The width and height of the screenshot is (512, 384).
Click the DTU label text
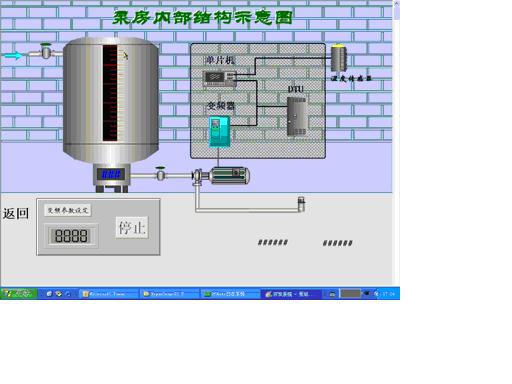[295, 89]
